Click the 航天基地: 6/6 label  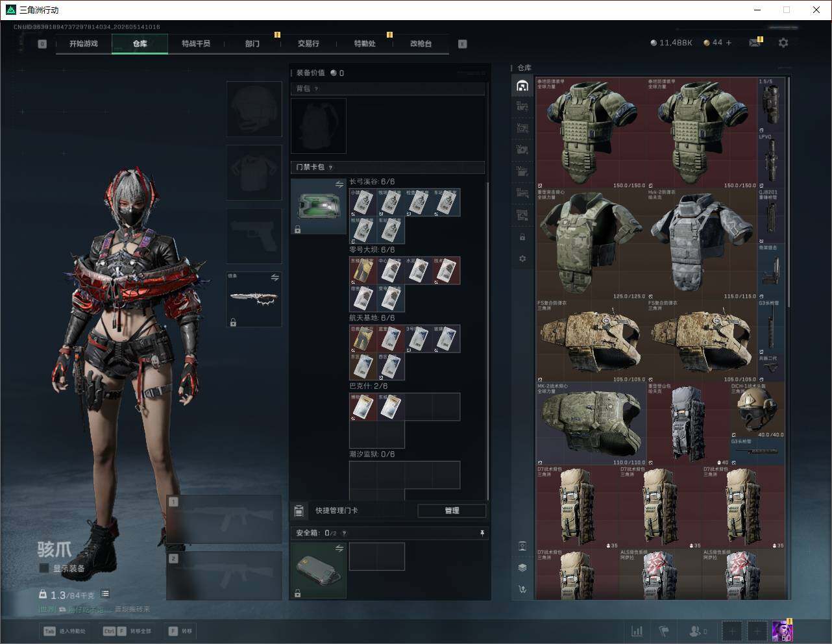pos(372,318)
